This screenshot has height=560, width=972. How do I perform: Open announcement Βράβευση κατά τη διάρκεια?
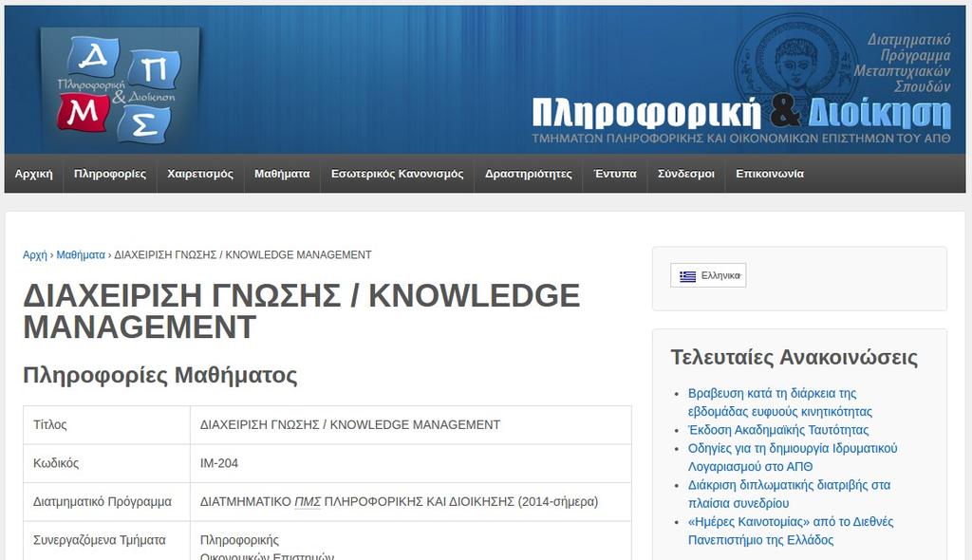pos(780,402)
